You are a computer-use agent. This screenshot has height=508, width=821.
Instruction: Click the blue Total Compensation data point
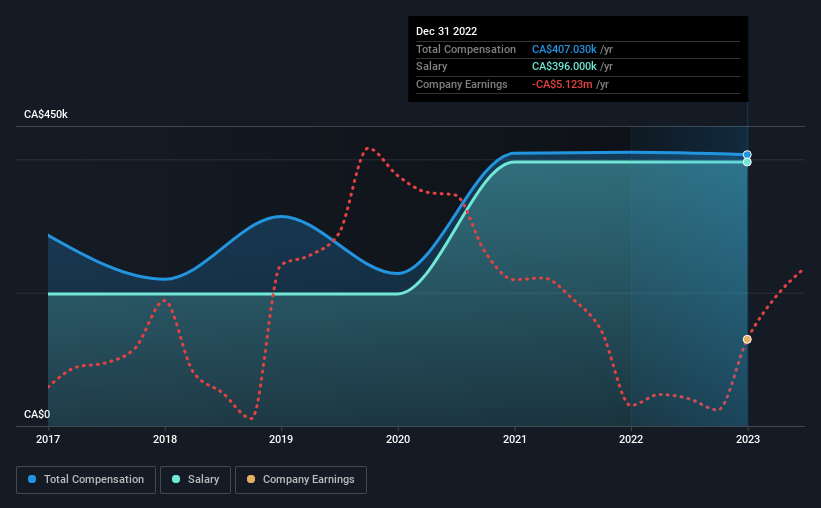coord(747,154)
